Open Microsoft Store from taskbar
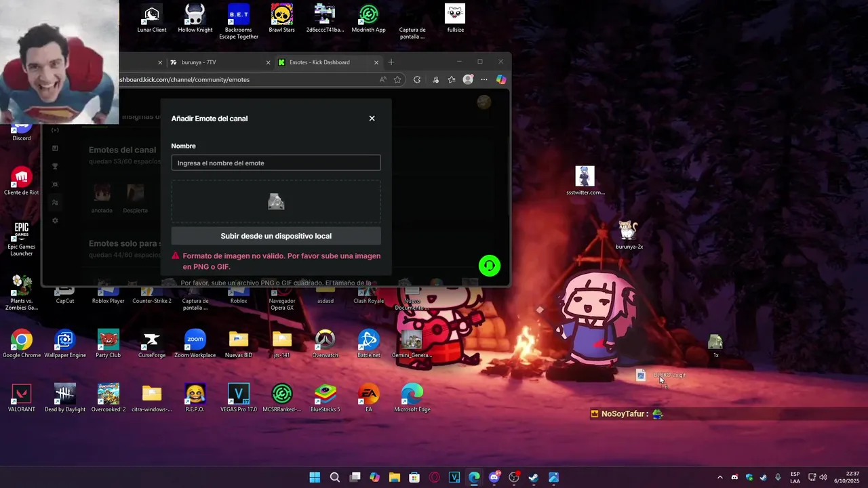 [414, 477]
